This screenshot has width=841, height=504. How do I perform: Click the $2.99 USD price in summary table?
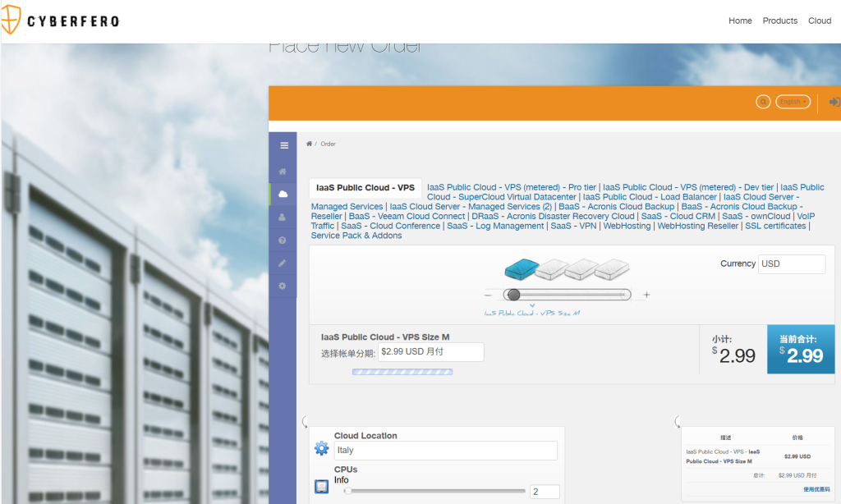(797, 456)
